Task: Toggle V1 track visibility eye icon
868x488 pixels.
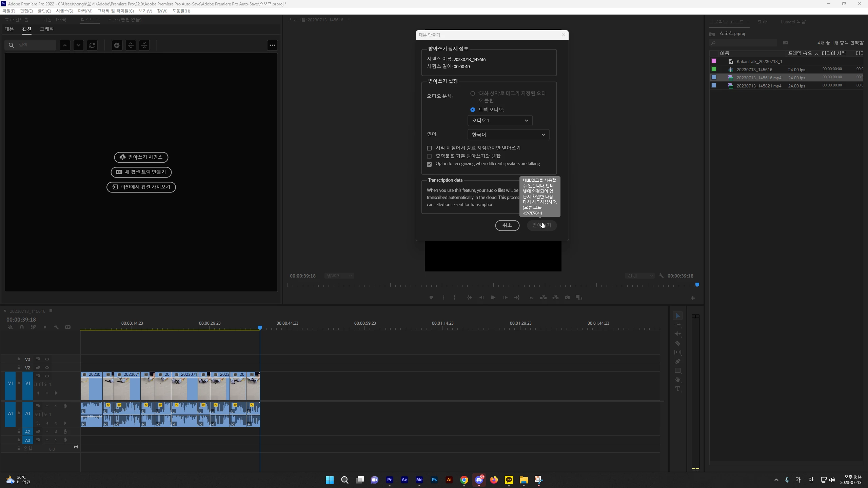Action: 47,376
